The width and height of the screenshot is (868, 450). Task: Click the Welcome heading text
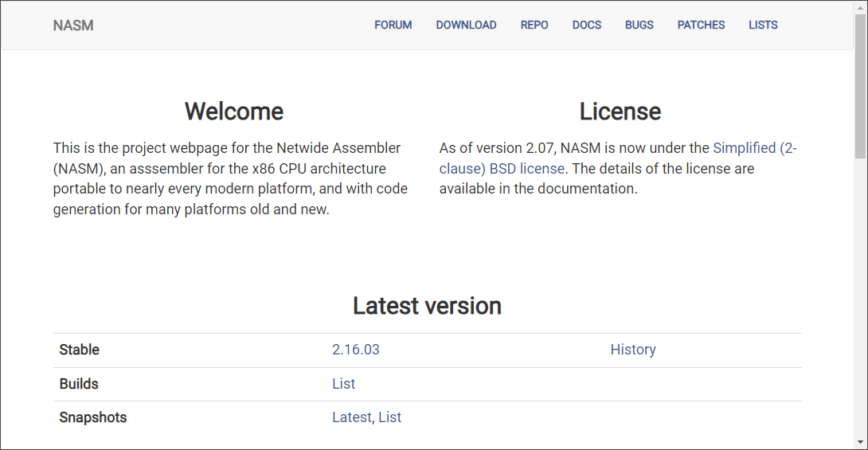click(x=234, y=112)
